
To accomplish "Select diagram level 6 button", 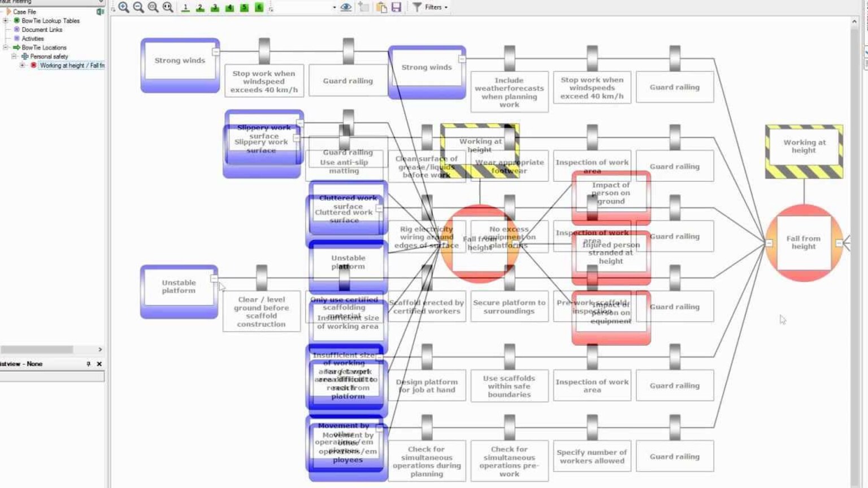I will [x=259, y=7].
